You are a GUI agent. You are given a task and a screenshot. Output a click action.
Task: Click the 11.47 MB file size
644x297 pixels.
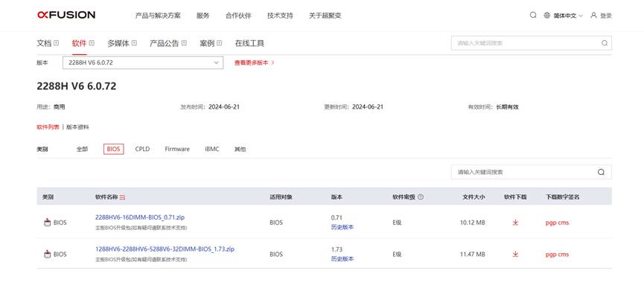(x=472, y=255)
